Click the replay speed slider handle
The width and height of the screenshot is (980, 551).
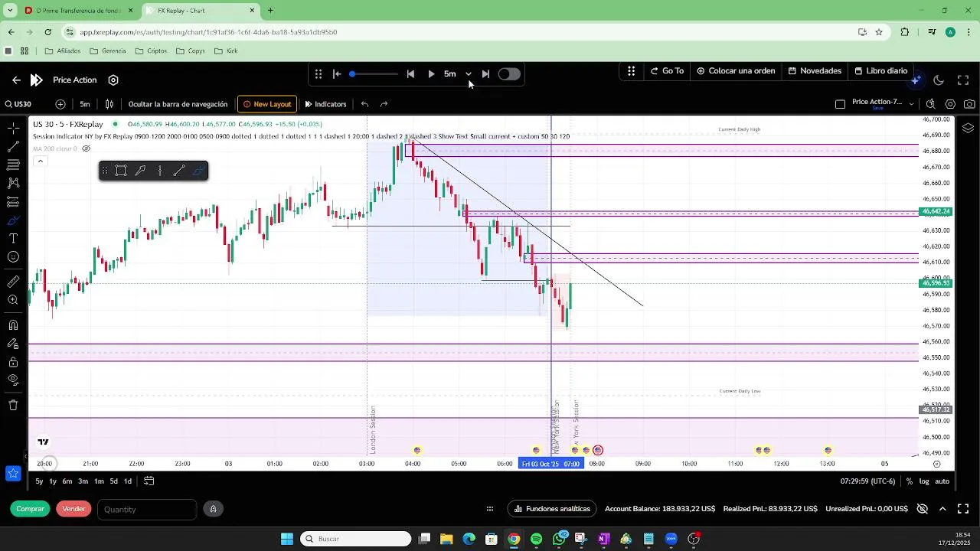coord(352,74)
